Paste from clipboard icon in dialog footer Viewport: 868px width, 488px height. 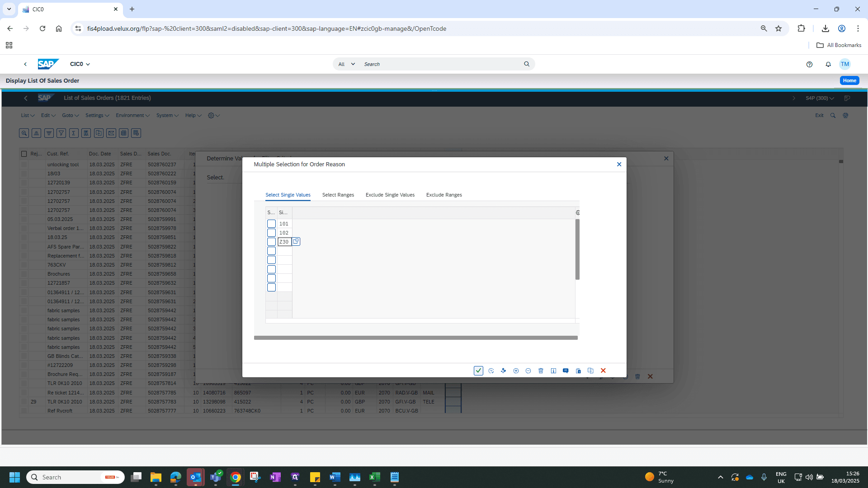click(x=578, y=371)
